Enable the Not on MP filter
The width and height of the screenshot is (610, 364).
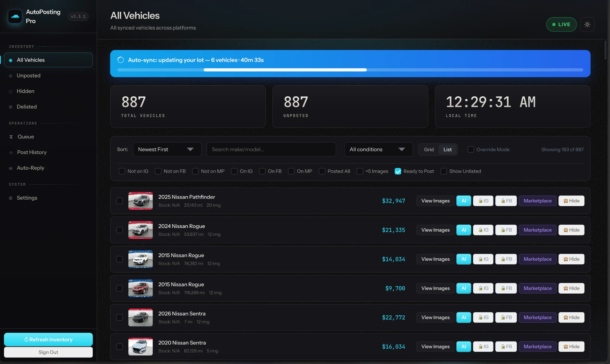195,171
